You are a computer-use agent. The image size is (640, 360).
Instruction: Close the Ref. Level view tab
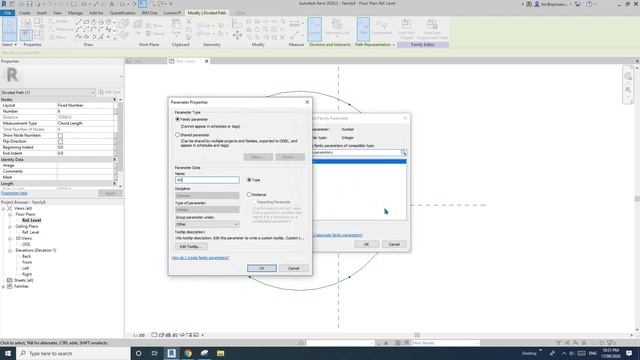(x=207, y=61)
